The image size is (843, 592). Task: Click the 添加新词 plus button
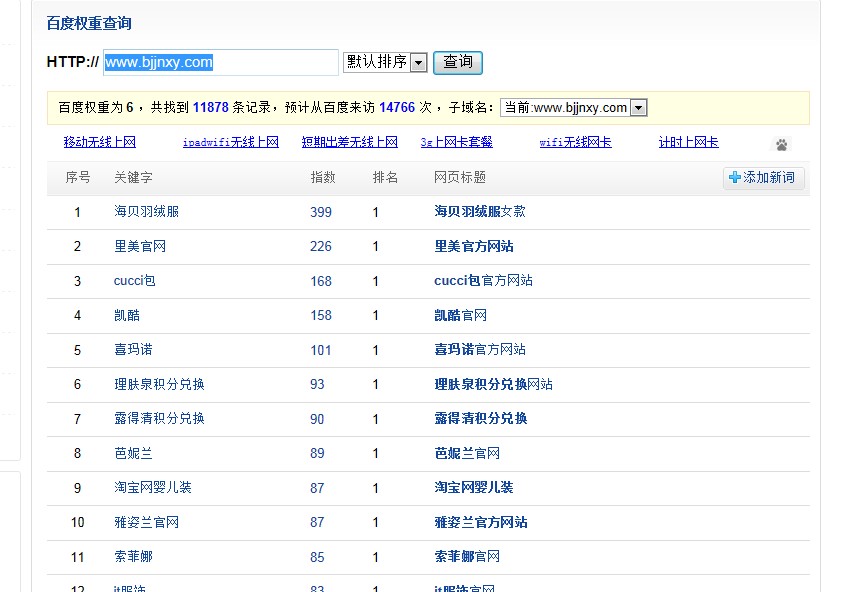tap(763, 177)
